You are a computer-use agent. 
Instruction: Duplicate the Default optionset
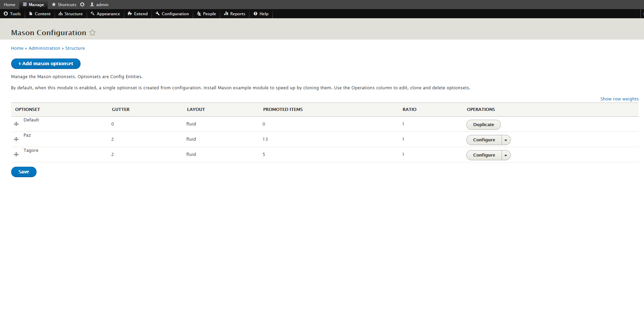pyautogui.click(x=483, y=125)
